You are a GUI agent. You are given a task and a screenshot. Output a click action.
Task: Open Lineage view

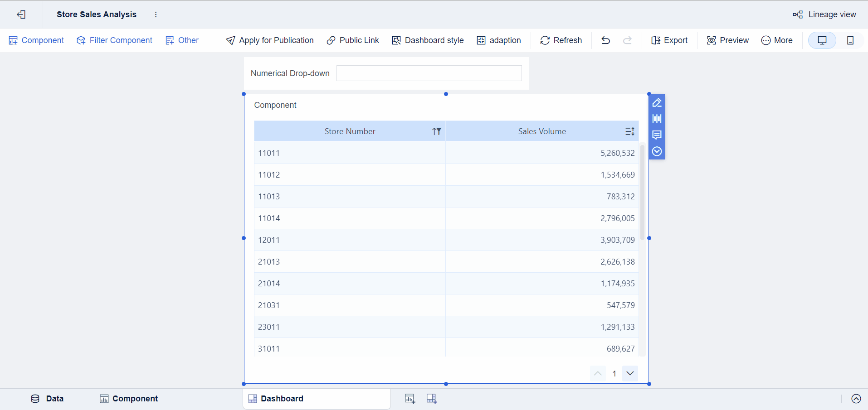[831, 14]
